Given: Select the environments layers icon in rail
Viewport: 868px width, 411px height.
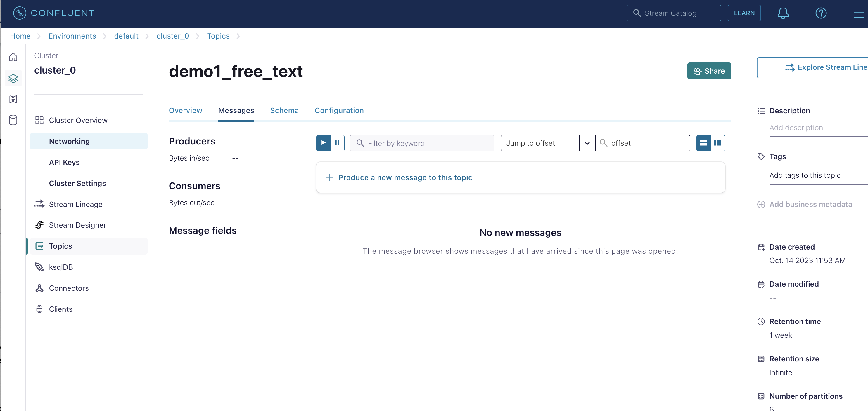Looking at the screenshot, I should [13, 78].
